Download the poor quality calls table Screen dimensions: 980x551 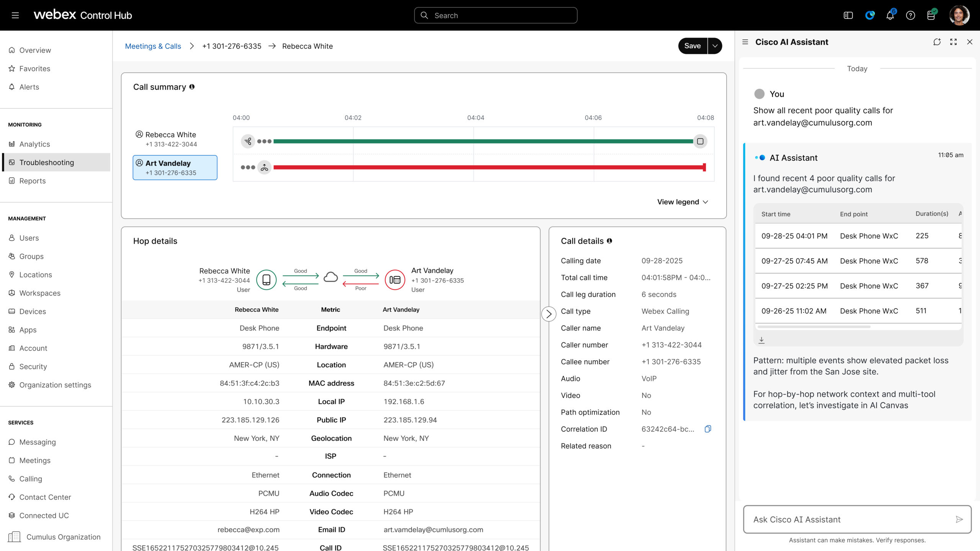pyautogui.click(x=761, y=340)
